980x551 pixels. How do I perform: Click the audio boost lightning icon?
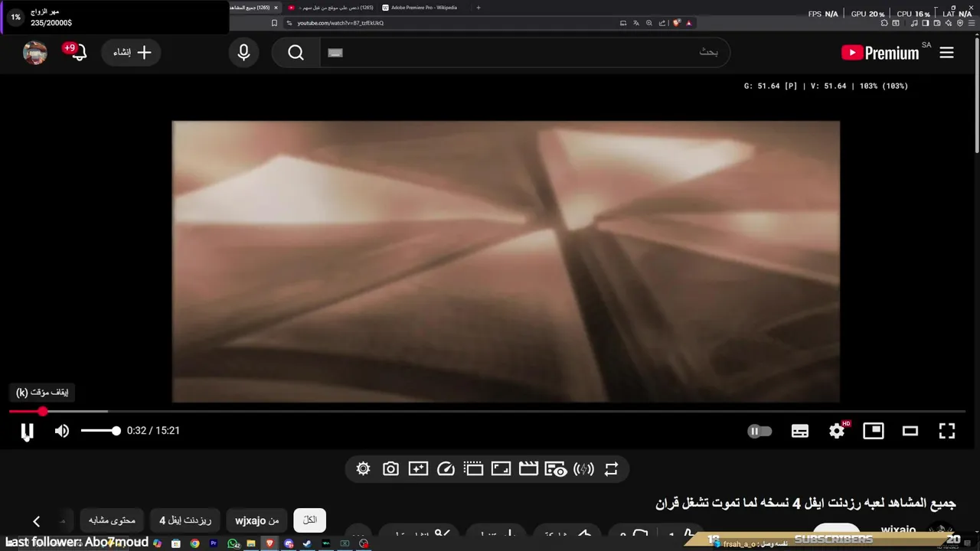click(x=583, y=469)
